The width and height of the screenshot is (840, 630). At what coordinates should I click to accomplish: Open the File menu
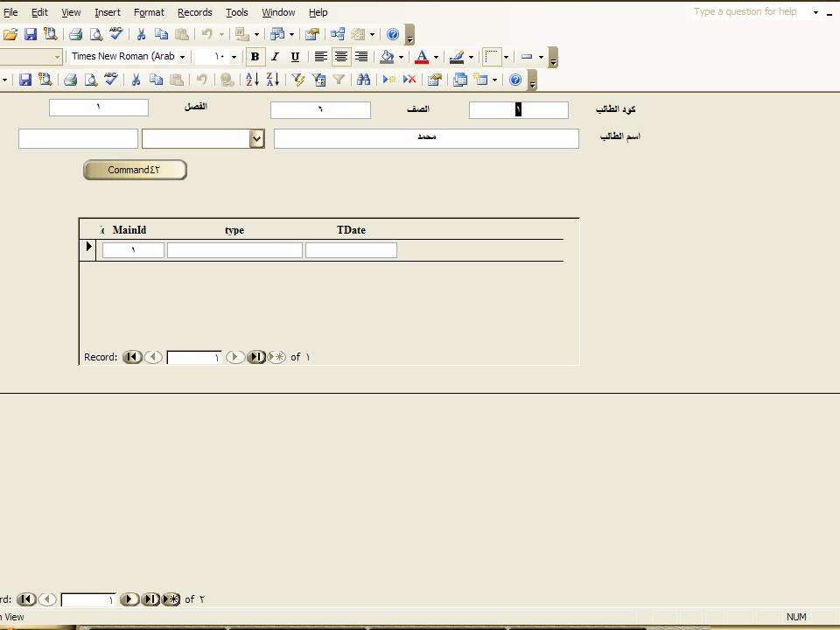(10, 12)
